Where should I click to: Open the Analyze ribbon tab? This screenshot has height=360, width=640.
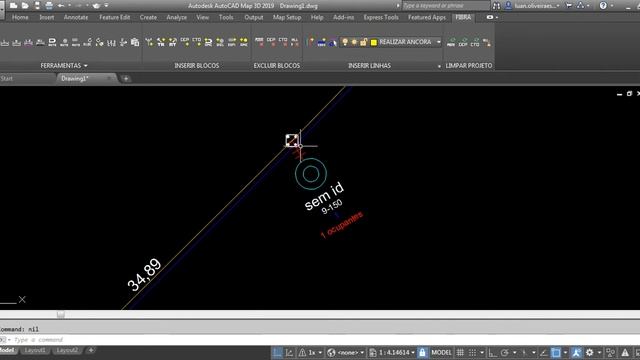[x=176, y=17]
